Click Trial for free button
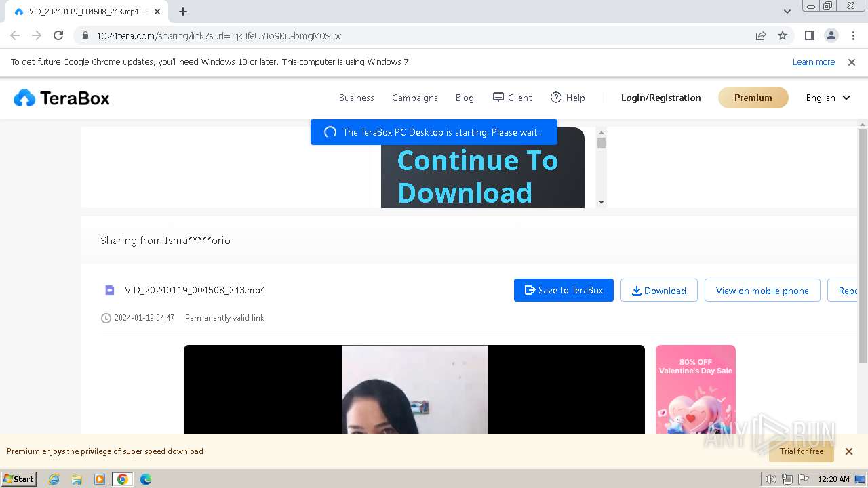 (802, 451)
